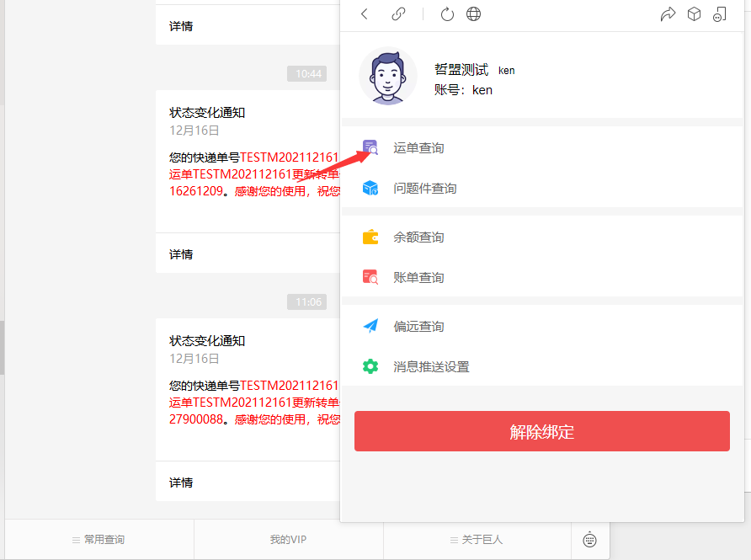Open 余额查询 entry
The image size is (751, 560).
click(542, 237)
